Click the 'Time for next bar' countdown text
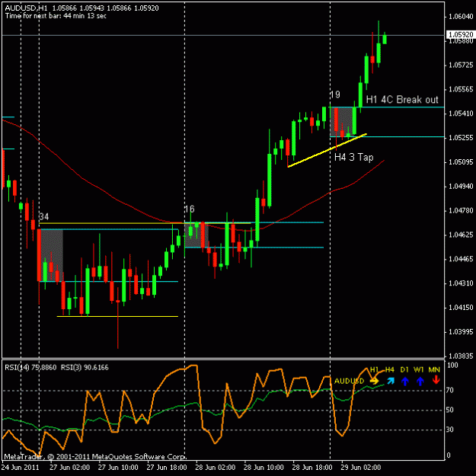 [56, 16]
